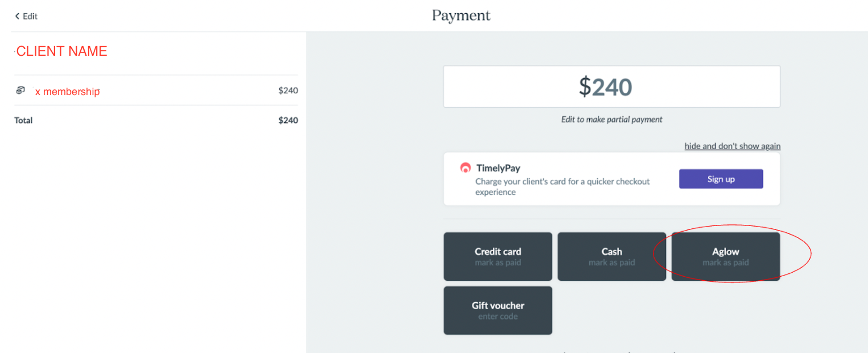Click the x membership line item
Viewport: 868px width, 353px height.
(x=68, y=91)
